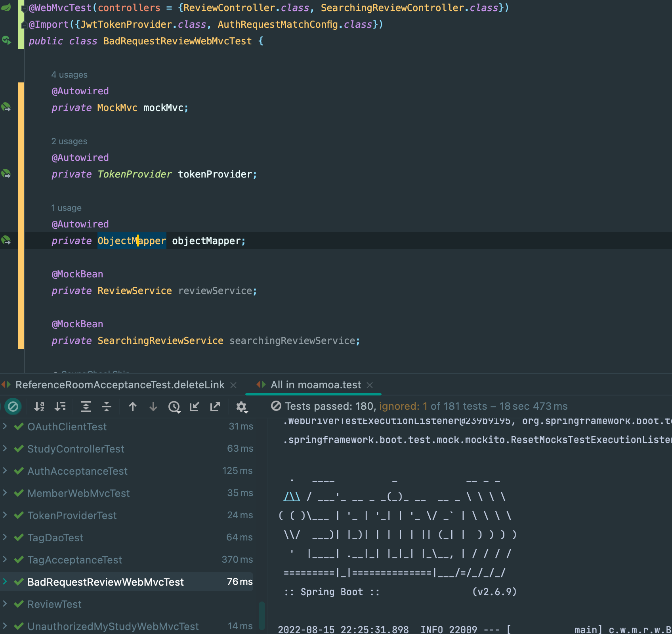Open test history clock icon

pyautogui.click(x=174, y=407)
